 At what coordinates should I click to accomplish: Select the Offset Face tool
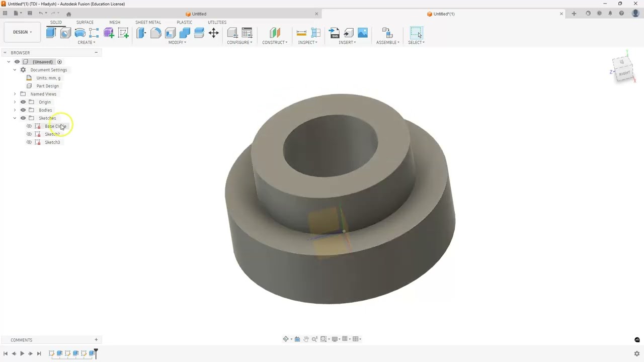(x=199, y=33)
